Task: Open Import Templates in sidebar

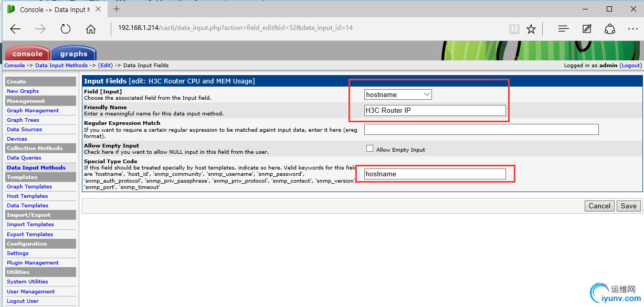Action: (30, 224)
